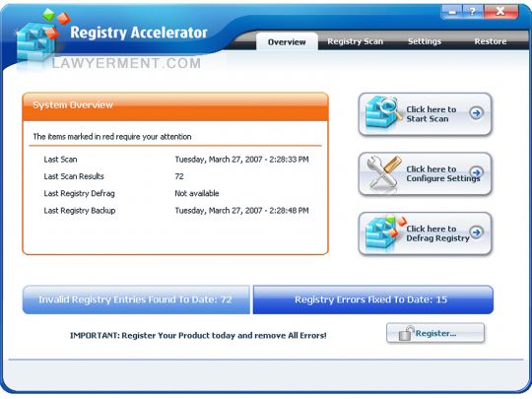
Task: Click the 2:28:48 PM backup date
Action: point(242,211)
